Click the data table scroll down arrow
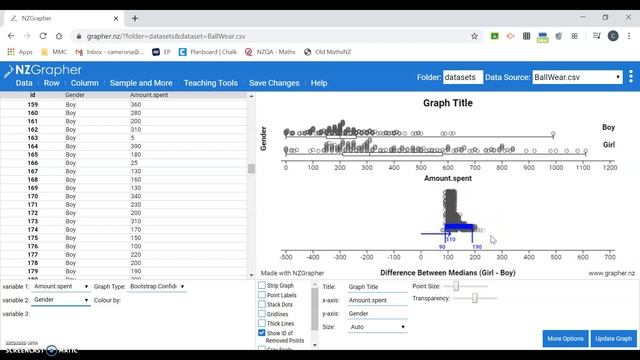 click(x=251, y=275)
